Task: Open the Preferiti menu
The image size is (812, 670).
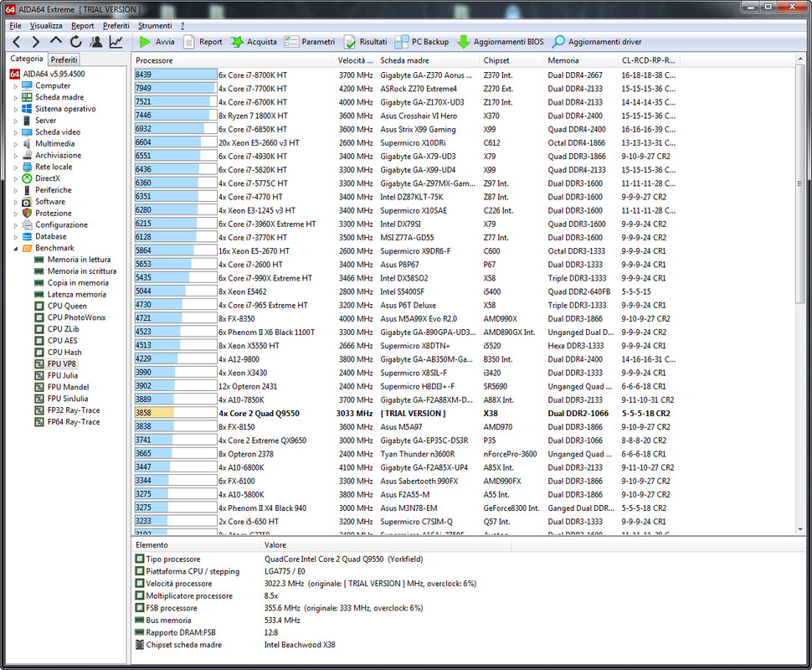Action: [116, 25]
